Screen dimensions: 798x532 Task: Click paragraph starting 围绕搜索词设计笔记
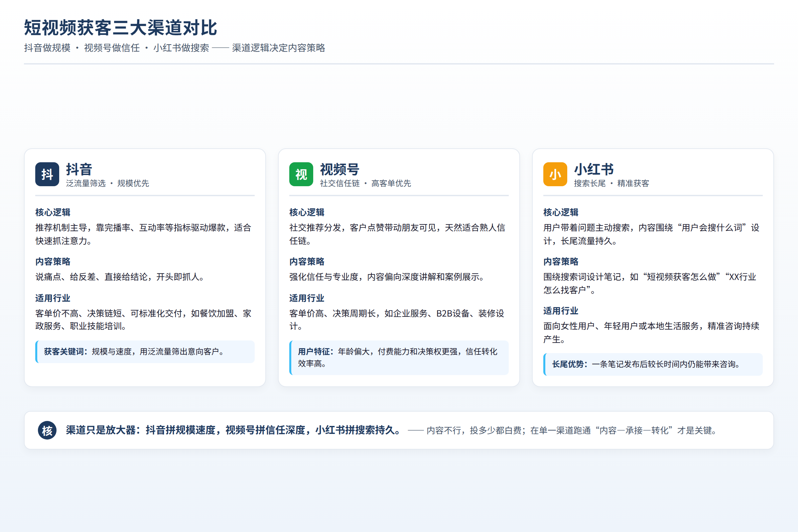(650, 283)
